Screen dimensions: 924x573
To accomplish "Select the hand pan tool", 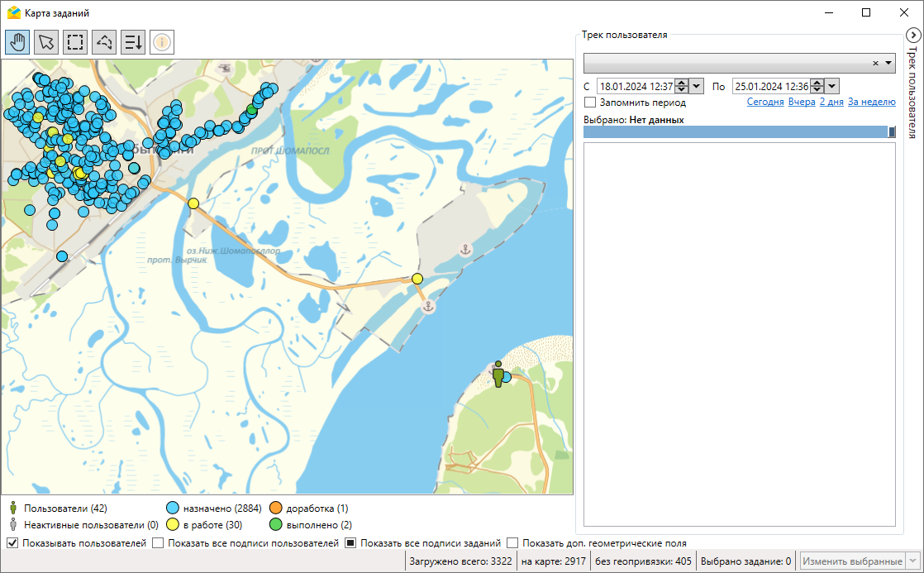I will [x=18, y=41].
